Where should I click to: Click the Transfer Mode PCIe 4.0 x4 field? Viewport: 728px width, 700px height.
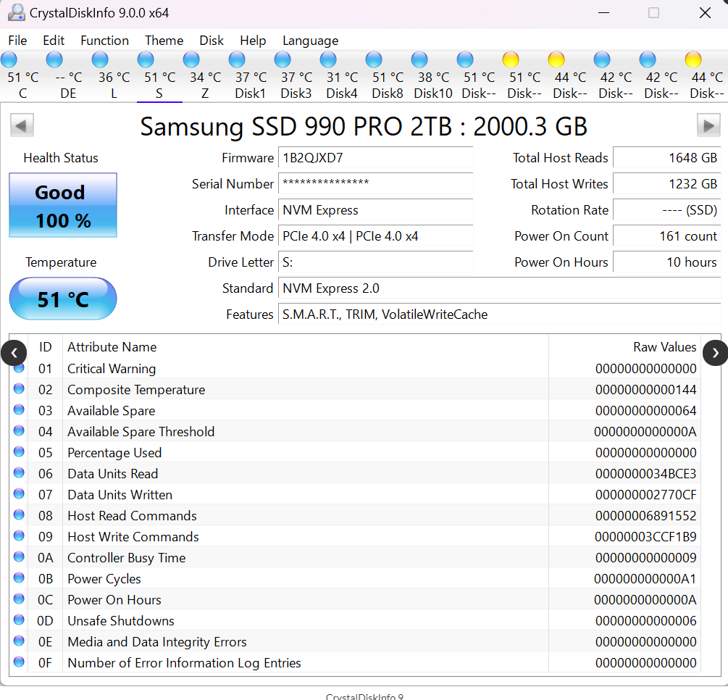(376, 236)
